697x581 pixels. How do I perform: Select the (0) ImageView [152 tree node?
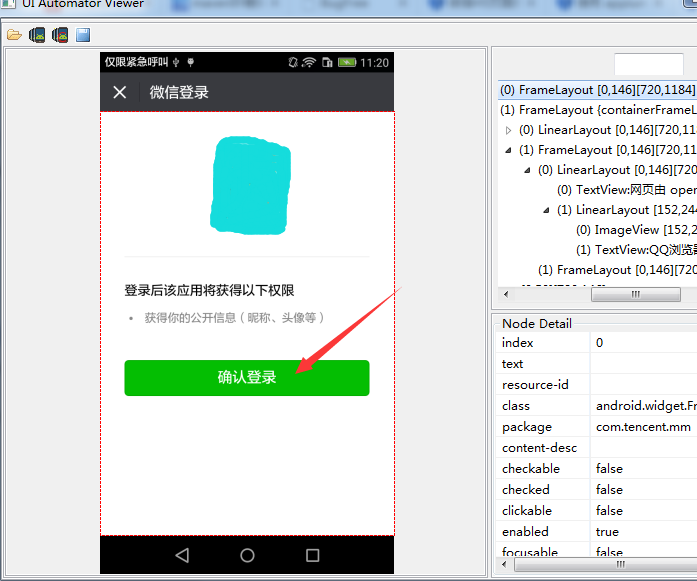(636, 230)
